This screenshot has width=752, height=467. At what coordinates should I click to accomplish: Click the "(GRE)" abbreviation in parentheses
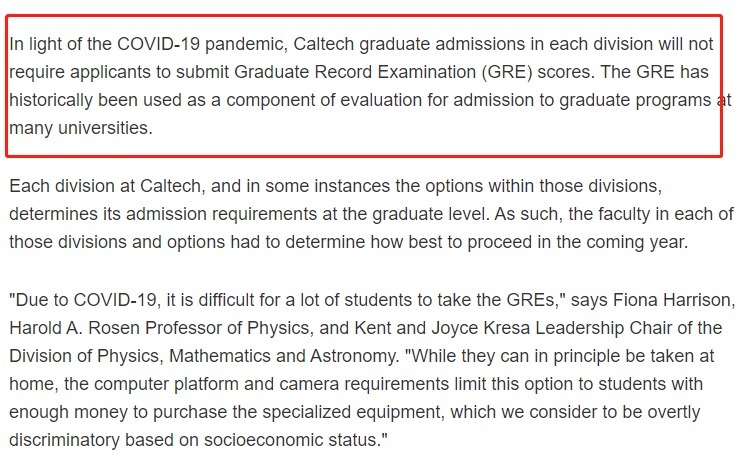[x=507, y=71]
